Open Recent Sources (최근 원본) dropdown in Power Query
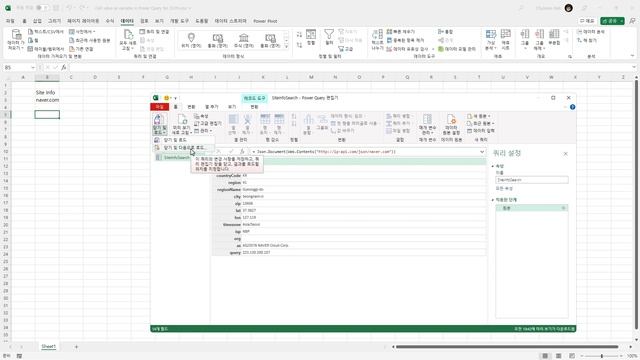This screenshot has width=640, height=360. click(x=480, y=123)
